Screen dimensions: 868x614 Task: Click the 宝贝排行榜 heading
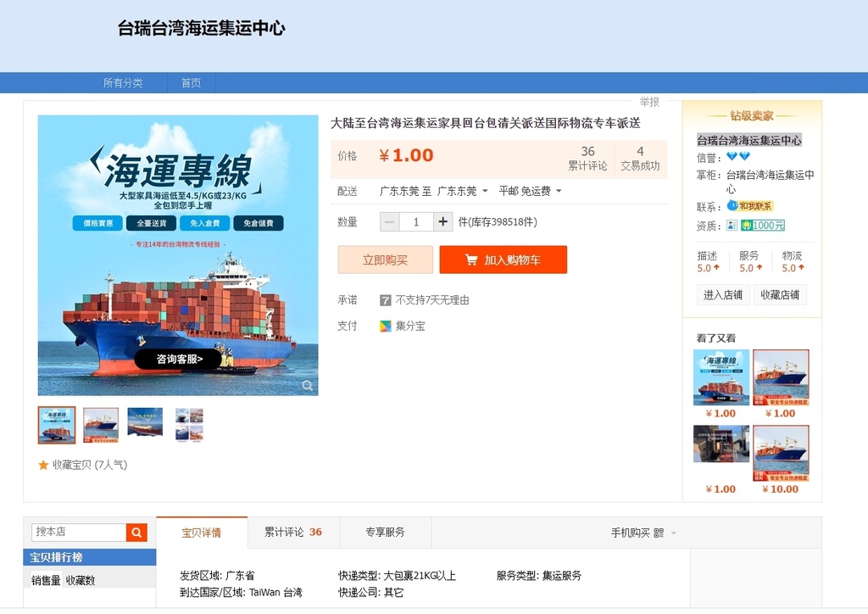click(56, 557)
